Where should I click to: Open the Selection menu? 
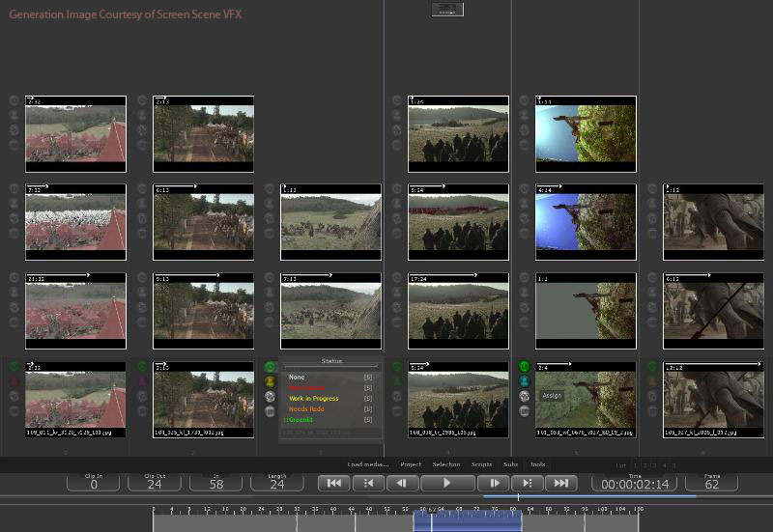445,464
